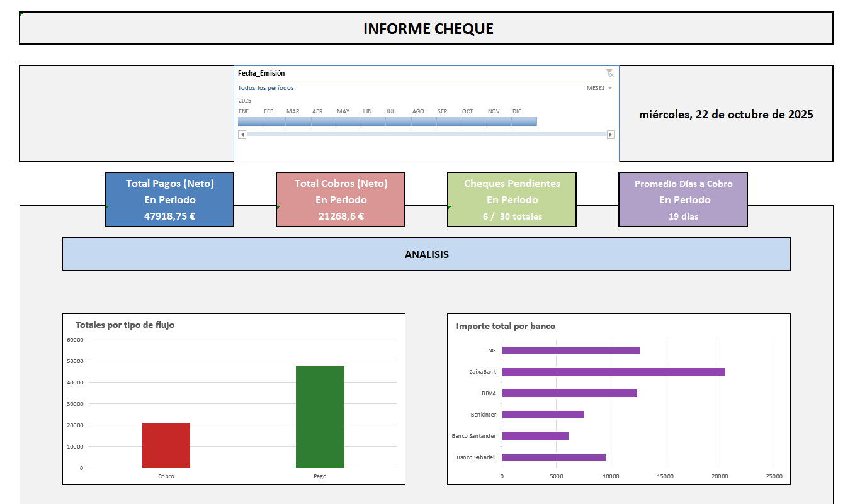The width and height of the screenshot is (855, 504).
Task: Select the ING bar in the bank chart
Action: [x=570, y=350]
